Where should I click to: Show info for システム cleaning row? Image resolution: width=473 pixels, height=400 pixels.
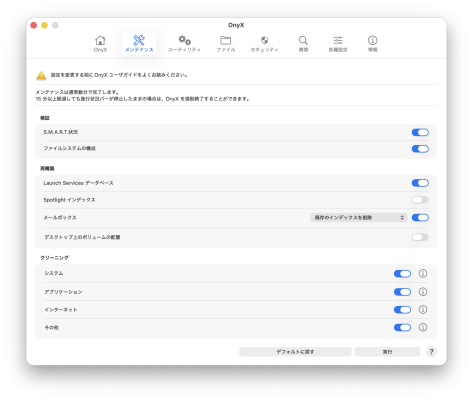point(423,273)
